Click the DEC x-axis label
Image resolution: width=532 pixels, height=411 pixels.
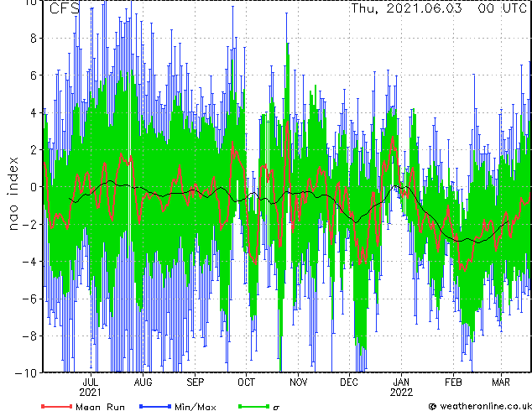(x=349, y=382)
